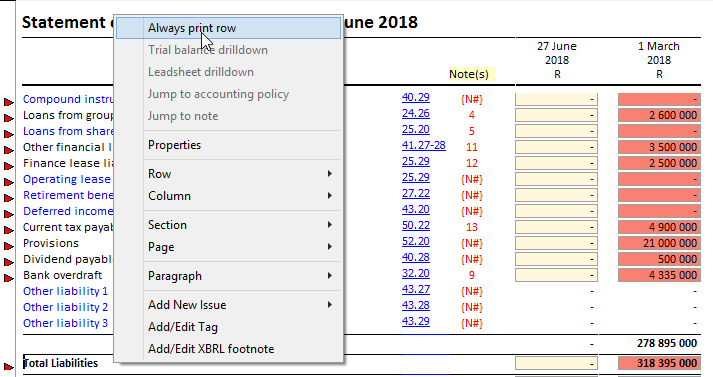Click note number 13 for Current tax
Image resolution: width=713 pixels, height=377 pixels.
[472, 227]
